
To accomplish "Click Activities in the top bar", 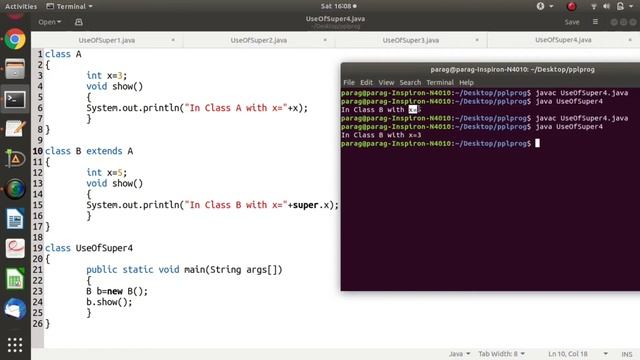I will [21, 6].
